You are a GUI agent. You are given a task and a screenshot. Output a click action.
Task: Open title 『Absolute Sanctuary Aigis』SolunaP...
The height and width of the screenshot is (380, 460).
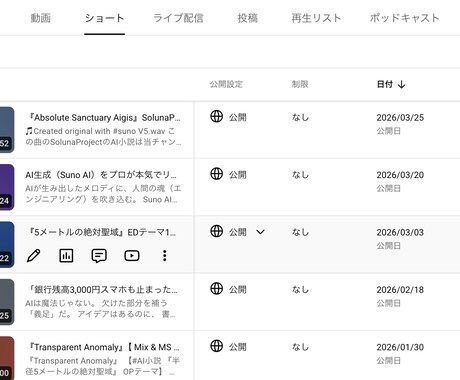pyautogui.click(x=103, y=118)
